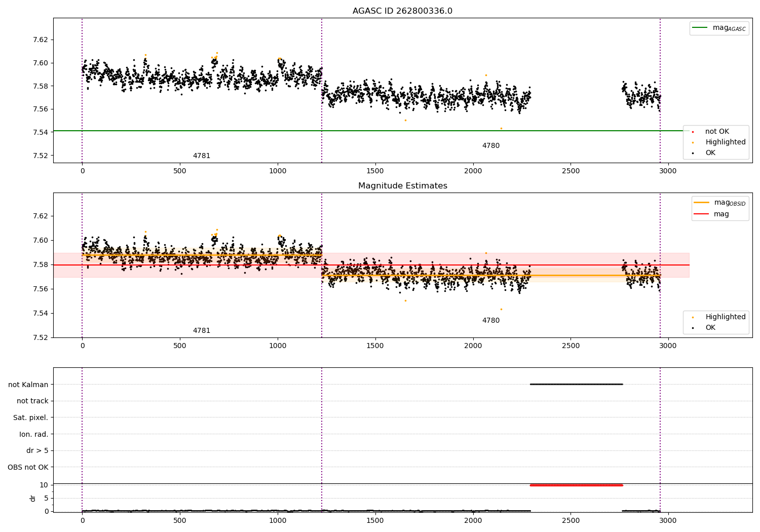Click the "Magnitude Estimates" plot title
This screenshot has width=760, height=532.
coord(402,186)
